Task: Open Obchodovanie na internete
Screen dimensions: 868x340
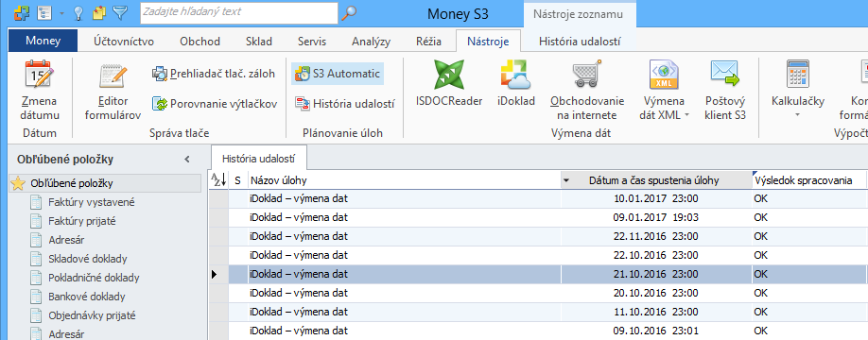Action: pos(587,91)
